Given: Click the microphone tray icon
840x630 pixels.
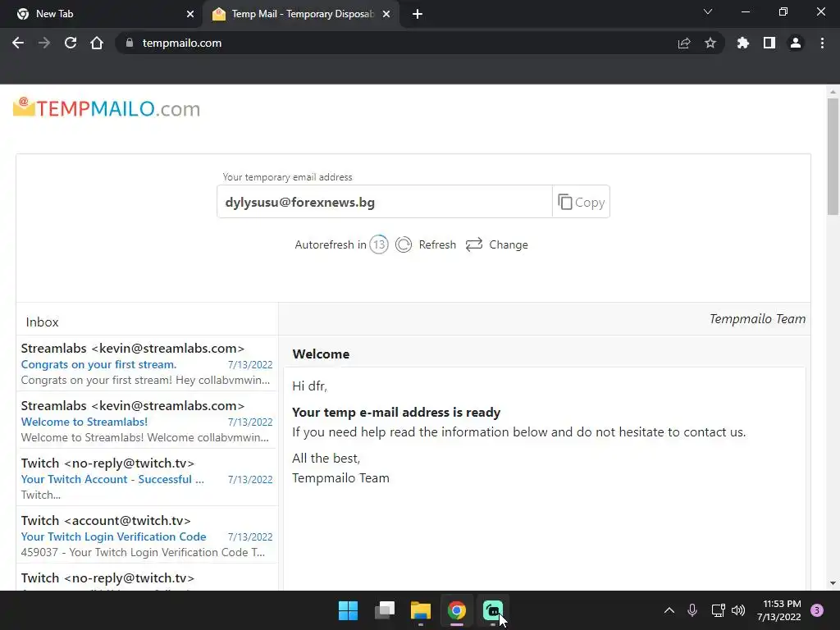Looking at the screenshot, I should [692, 610].
